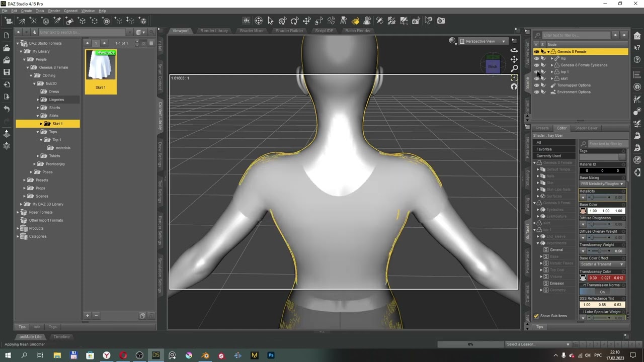
Task: Click the Create New Camera icon
Action: tap(9, 21)
